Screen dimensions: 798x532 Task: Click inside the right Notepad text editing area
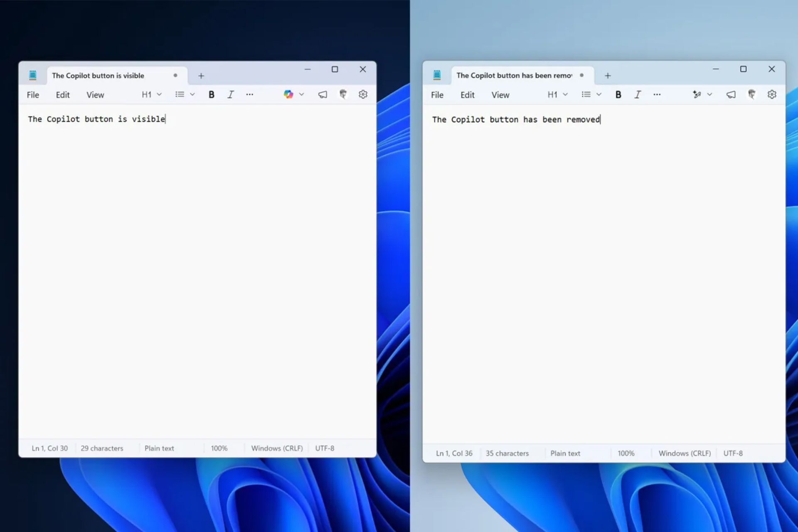[603, 270]
